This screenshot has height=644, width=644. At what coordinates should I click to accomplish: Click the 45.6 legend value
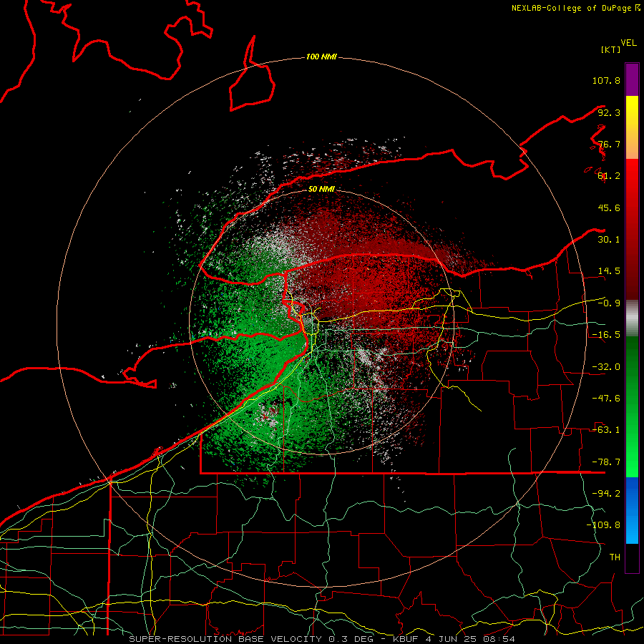pos(609,208)
